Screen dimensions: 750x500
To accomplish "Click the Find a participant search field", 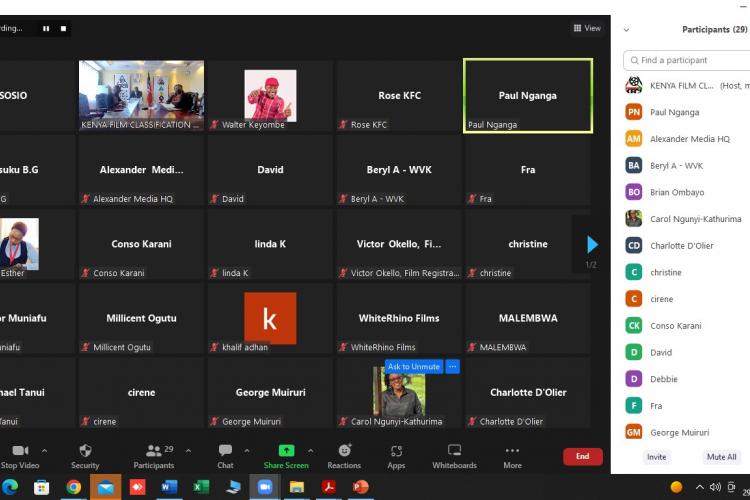I will tap(690, 60).
